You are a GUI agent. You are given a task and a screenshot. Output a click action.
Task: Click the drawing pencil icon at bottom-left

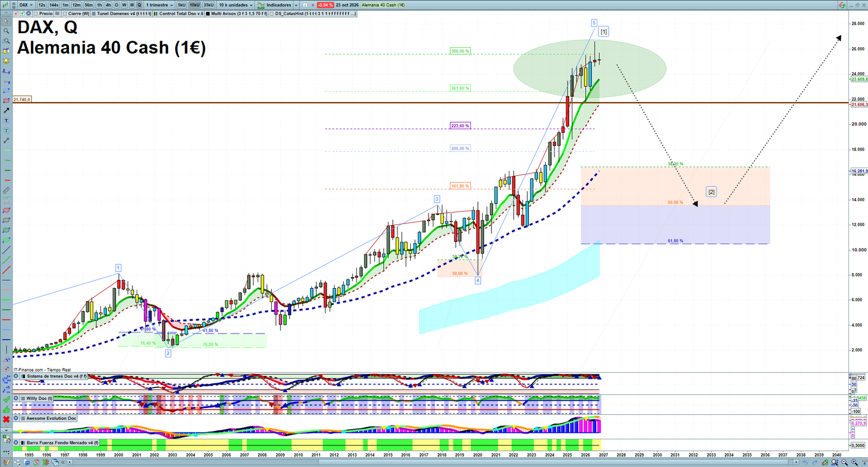point(7,463)
